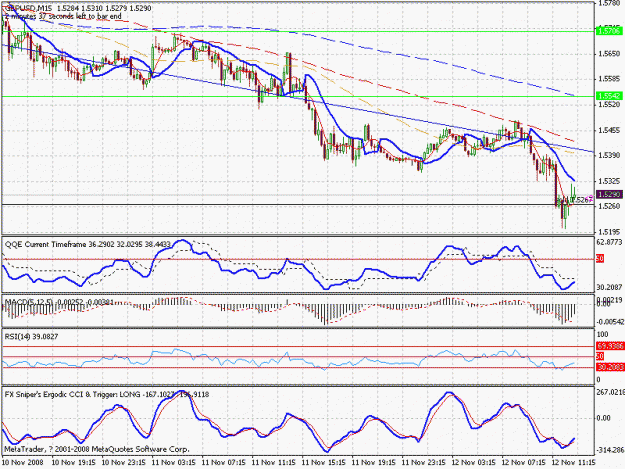625x469 pixels.
Task: Select the '2 minutes 37 seconds left to bar end' label
Action: (63, 16)
